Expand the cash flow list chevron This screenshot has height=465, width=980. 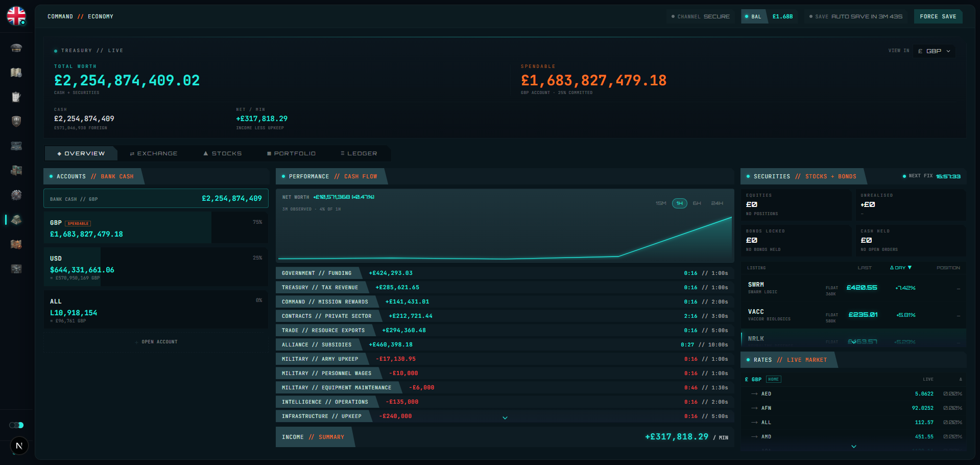click(505, 418)
